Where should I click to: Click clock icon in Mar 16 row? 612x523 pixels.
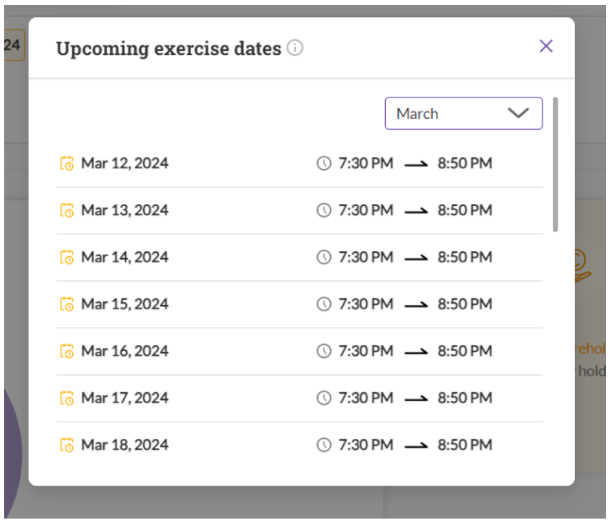[x=324, y=351]
